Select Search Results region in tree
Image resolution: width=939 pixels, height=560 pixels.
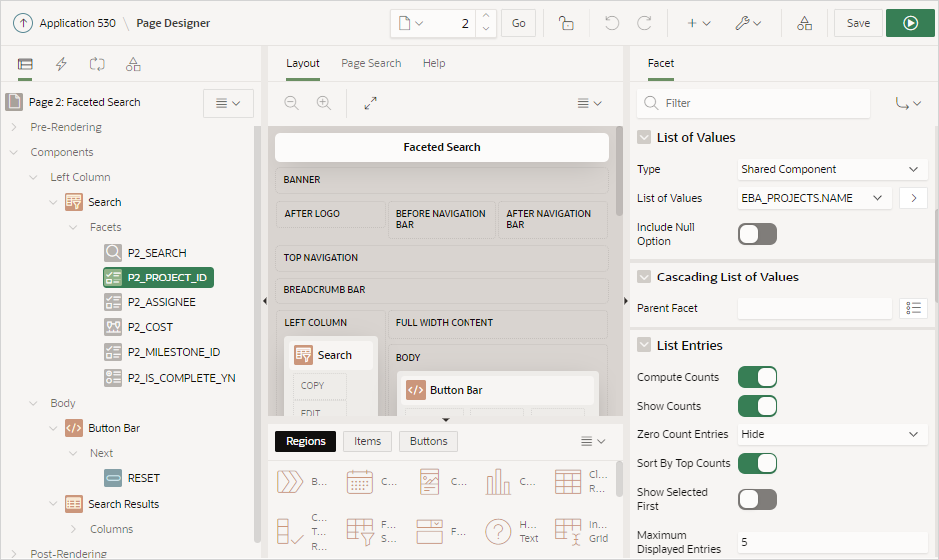tap(123, 504)
